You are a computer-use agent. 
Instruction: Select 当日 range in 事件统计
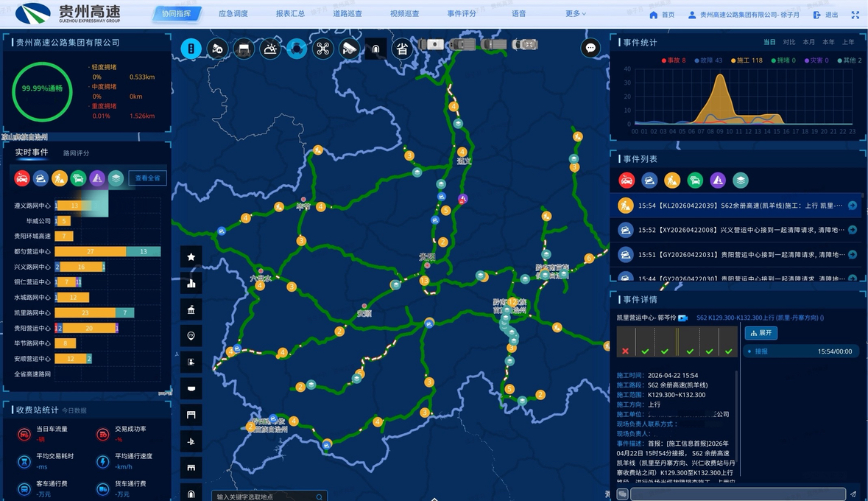(x=769, y=42)
